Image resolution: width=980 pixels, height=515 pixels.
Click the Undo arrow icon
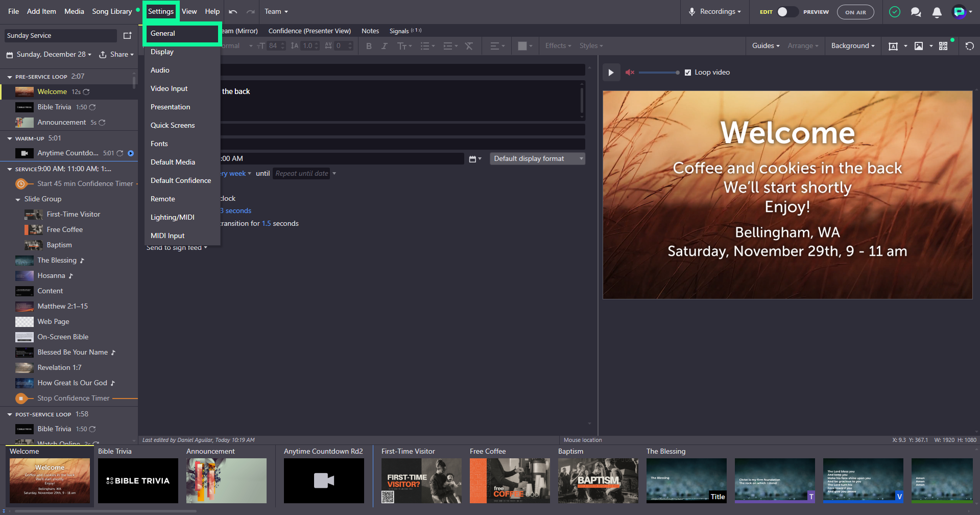[x=233, y=11]
